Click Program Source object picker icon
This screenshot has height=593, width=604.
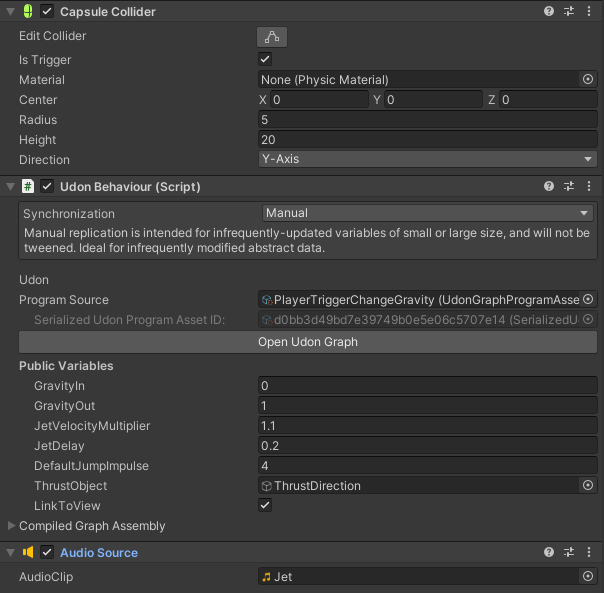click(x=588, y=299)
